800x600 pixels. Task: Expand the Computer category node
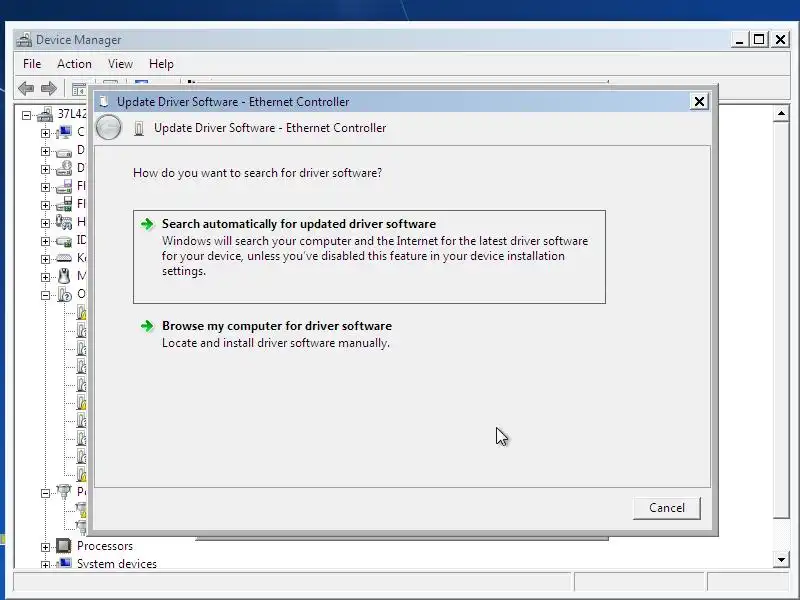[45, 133]
